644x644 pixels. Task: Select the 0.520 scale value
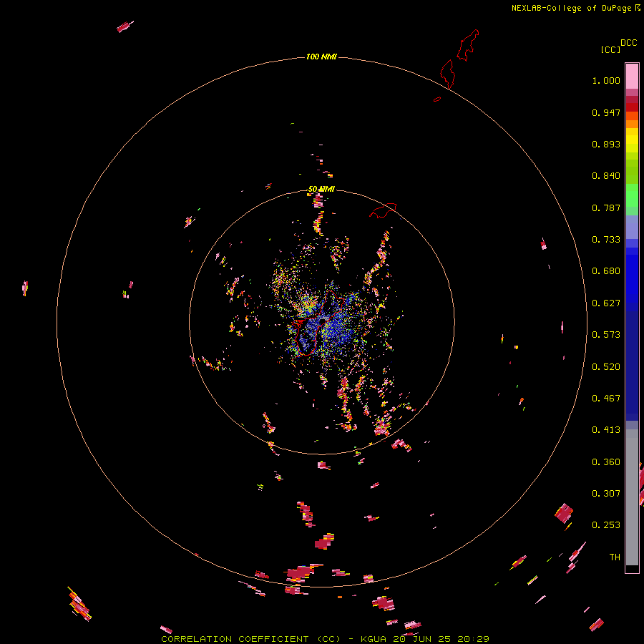point(606,367)
